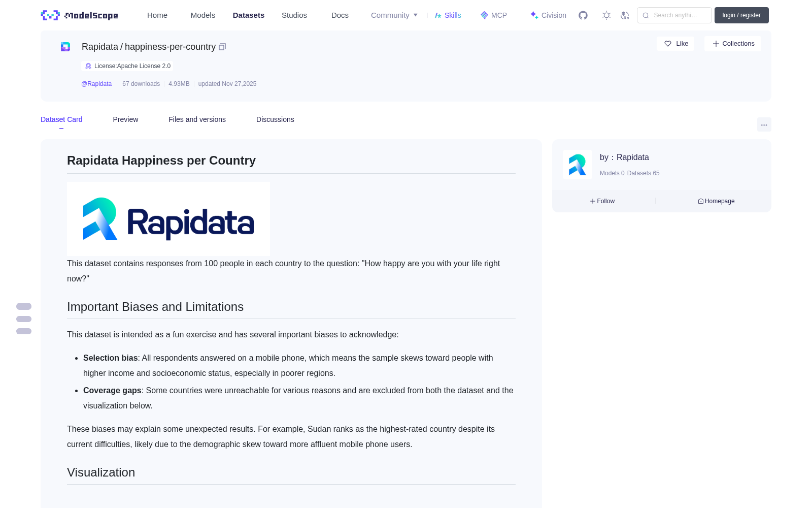Copy dataset name with the copy icon
This screenshot has height=508, width=812.
click(222, 47)
